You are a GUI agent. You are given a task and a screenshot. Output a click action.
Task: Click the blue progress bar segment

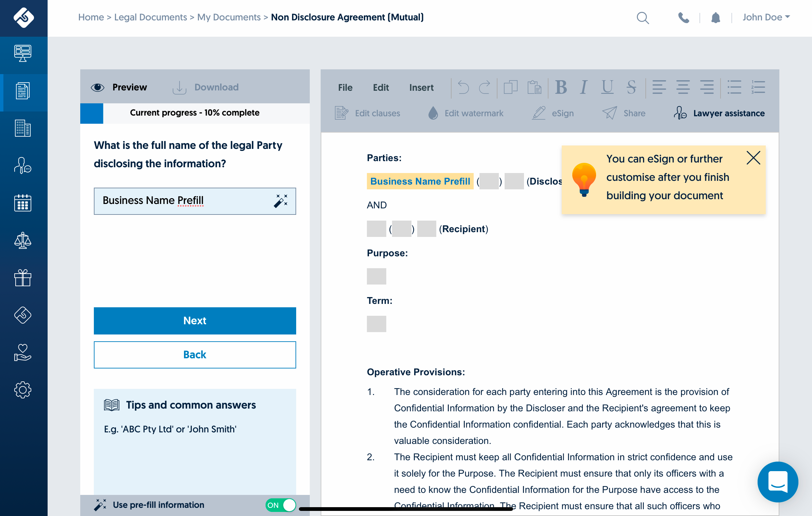coord(92,113)
